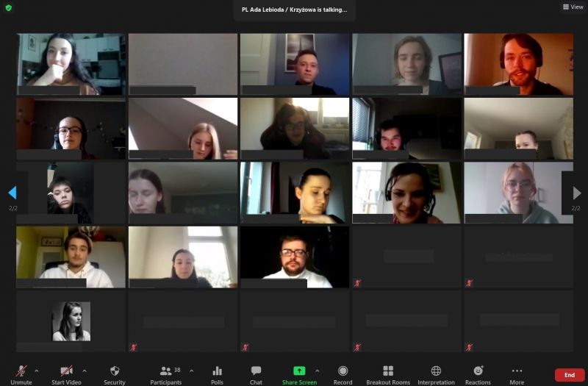Open the Chat panel
Screen dimensions: 588x386
pos(256,375)
